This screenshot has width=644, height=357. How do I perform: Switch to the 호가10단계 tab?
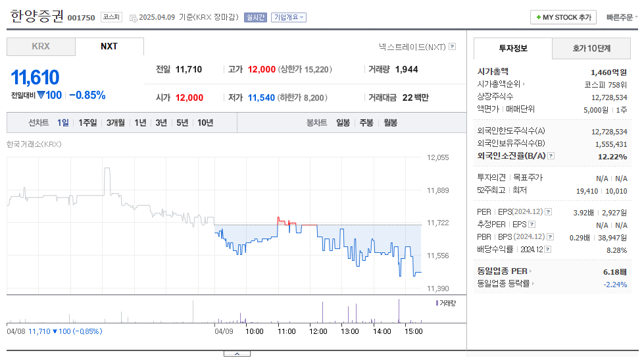click(x=591, y=48)
